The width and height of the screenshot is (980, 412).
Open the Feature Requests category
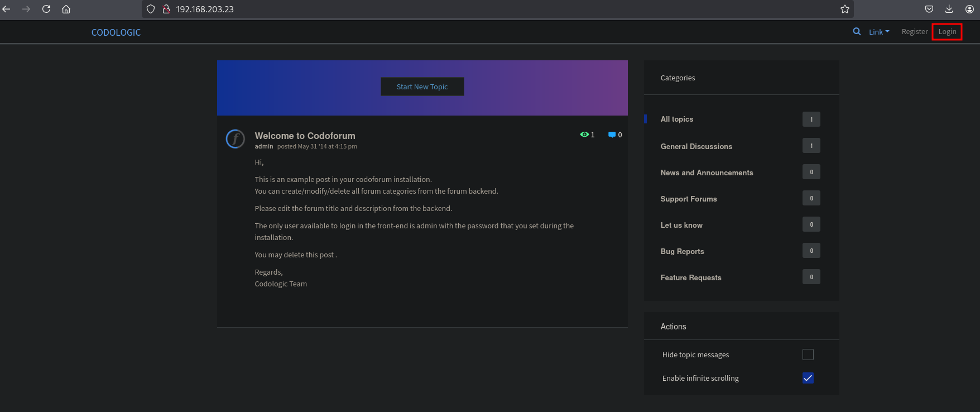tap(690, 277)
